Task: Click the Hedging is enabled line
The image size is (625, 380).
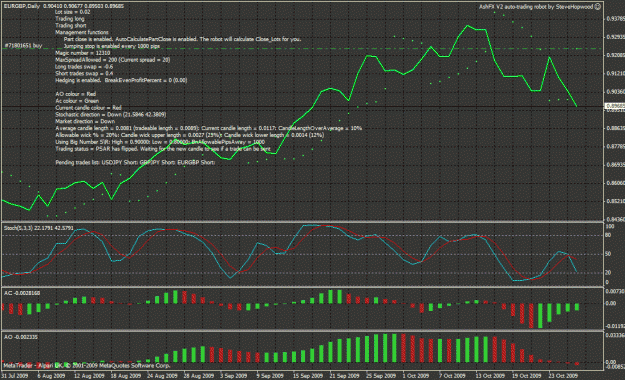Action: click(121, 80)
